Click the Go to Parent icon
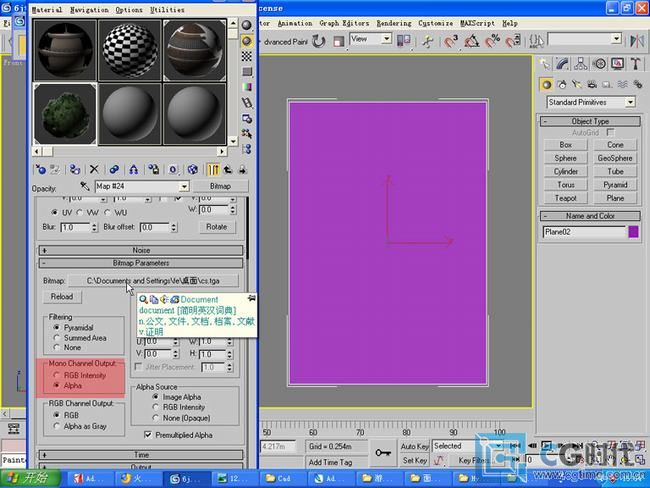The image size is (650, 488). (x=228, y=169)
